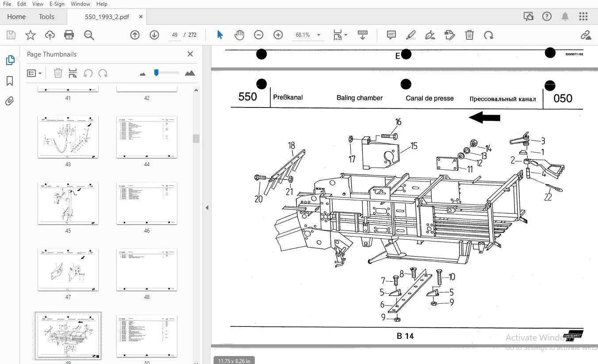Activate the Hand pan tool
The width and height of the screenshot is (598, 364).
[x=239, y=35]
